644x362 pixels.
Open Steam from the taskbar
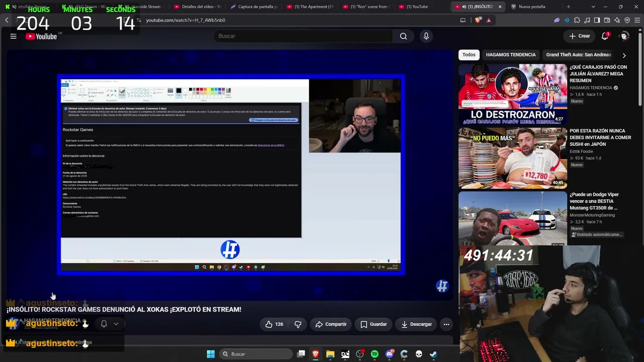(x=433, y=354)
